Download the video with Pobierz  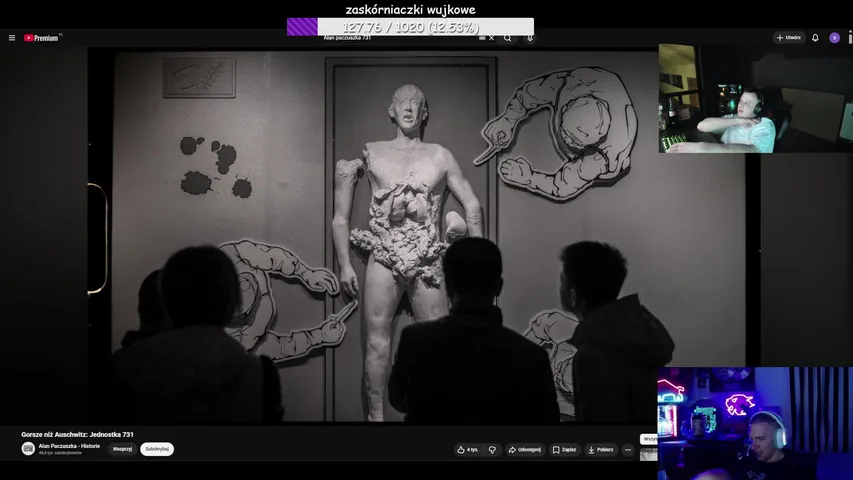(x=601, y=450)
